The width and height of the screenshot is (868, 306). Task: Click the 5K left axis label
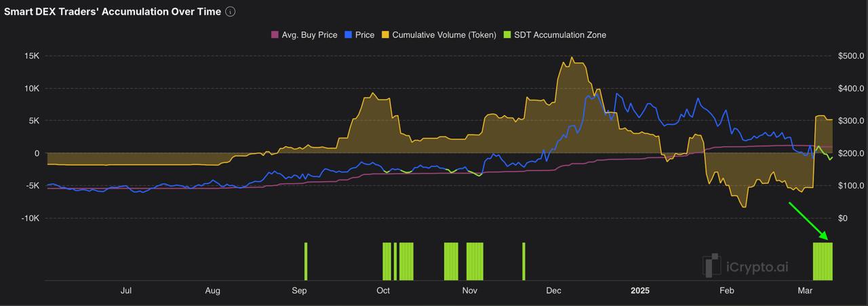pos(34,121)
